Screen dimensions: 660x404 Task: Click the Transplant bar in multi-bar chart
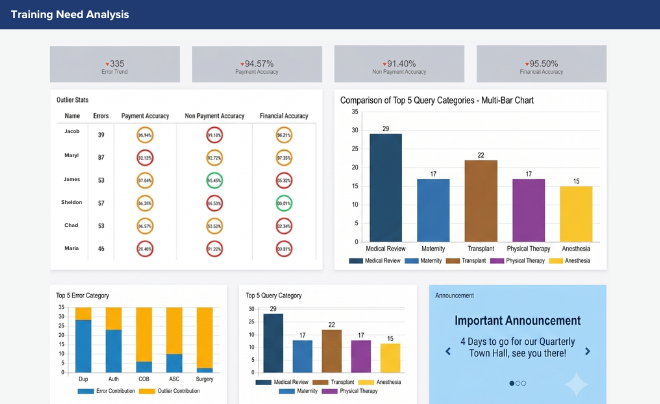(x=481, y=201)
